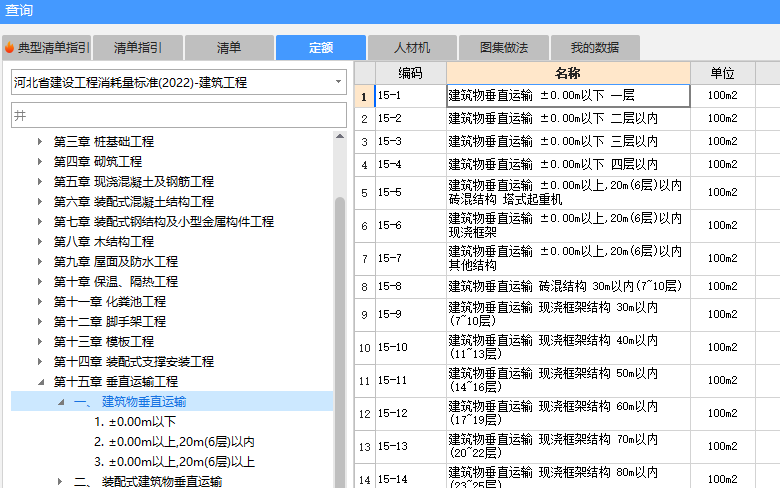Expand 二、装配式建筑物垂直运输 arrow

tap(60, 482)
